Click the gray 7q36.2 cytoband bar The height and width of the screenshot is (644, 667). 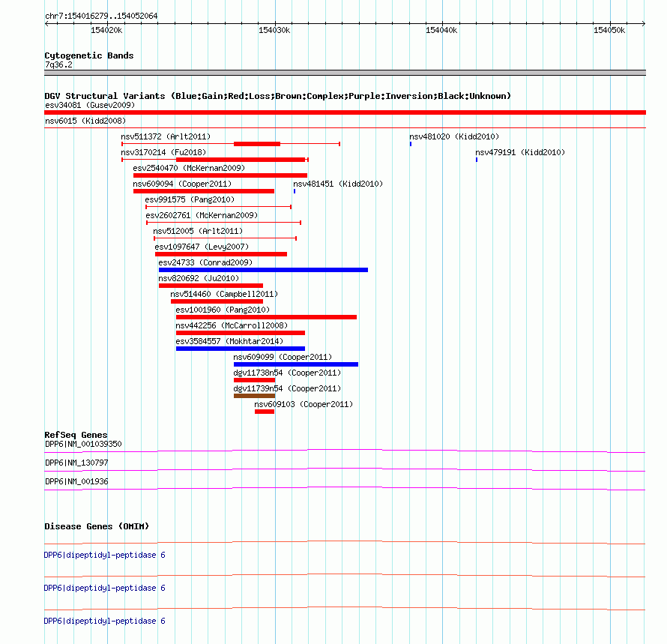[345, 73]
